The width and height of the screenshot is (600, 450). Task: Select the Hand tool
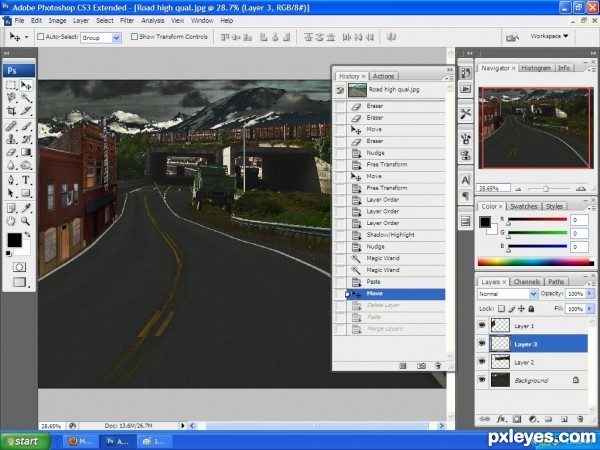[x=11, y=221]
